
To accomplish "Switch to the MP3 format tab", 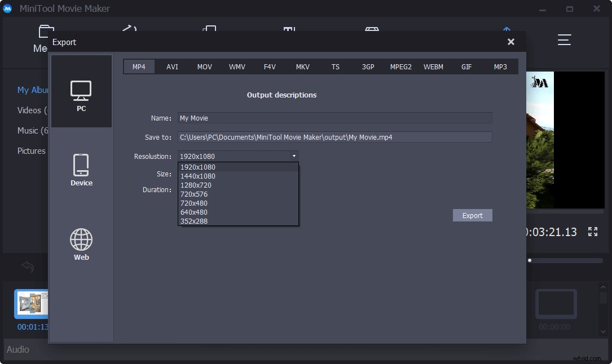I will pos(500,66).
